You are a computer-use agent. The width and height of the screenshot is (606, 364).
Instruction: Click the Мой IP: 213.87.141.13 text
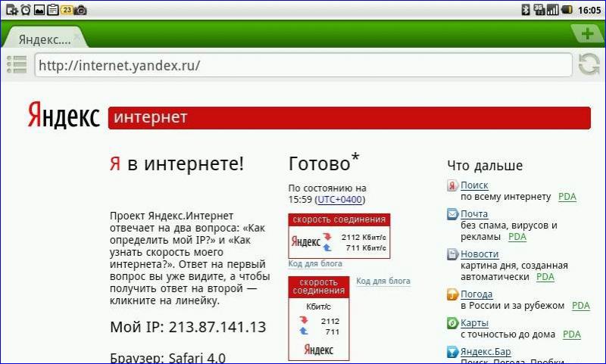point(188,328)
